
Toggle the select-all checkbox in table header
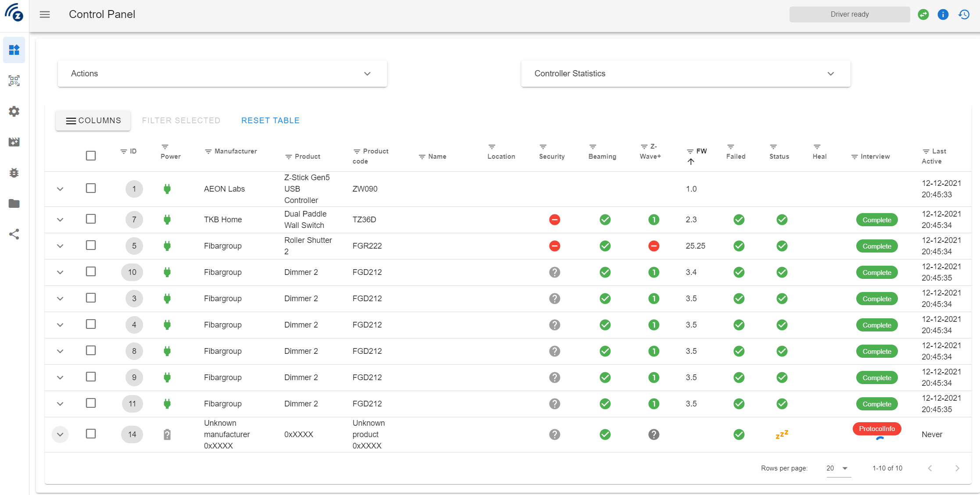pos(91,156)
